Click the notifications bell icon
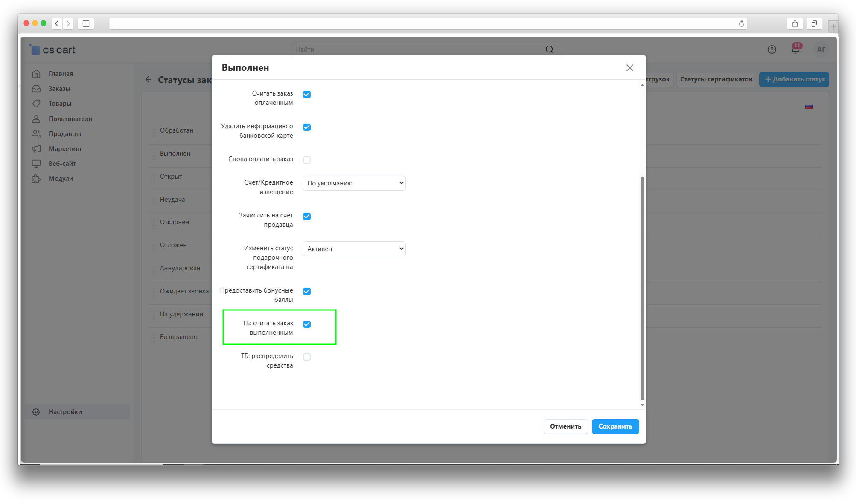Viewport: 859px width, 504px height. (795, 49)
